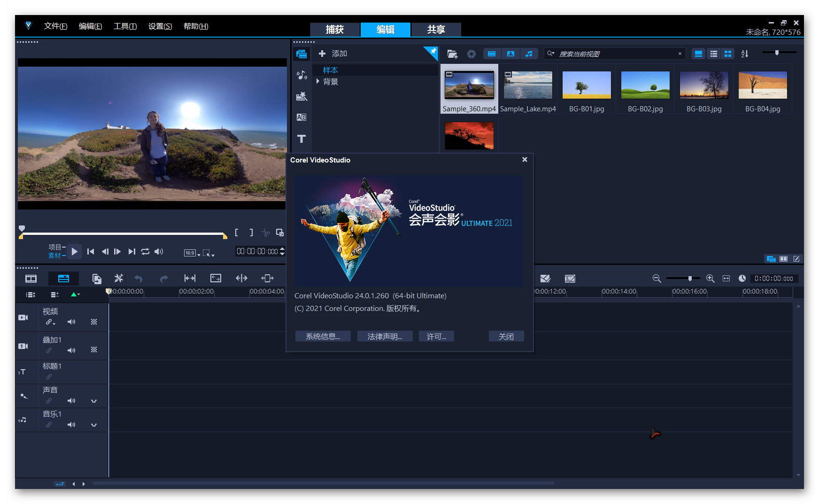The height and width of the screenshot is (504, 819).
Task: Open the Media library panel icon
Action: (x=301, y=54)
